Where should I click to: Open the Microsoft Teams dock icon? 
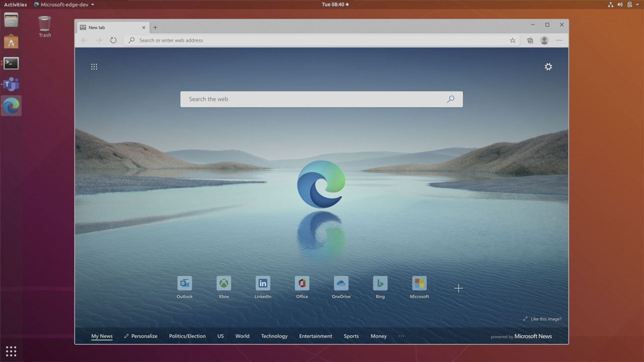coord(11,84)
